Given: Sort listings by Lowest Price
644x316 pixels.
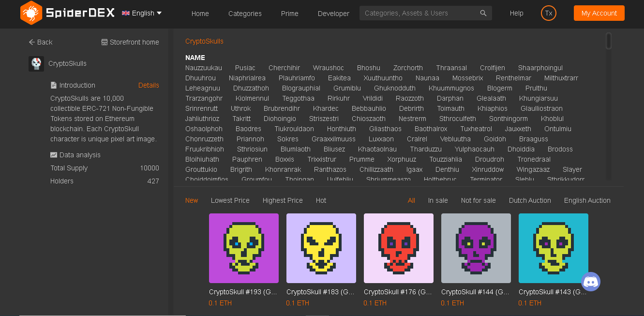Looking at the screenshot, I should pyautogui.click(x=230, y=200).
